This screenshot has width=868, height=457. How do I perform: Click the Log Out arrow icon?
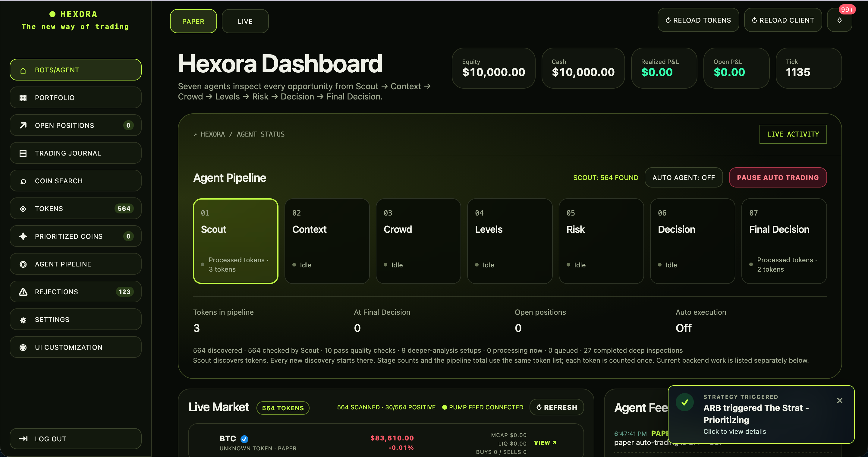pos(23,439)
